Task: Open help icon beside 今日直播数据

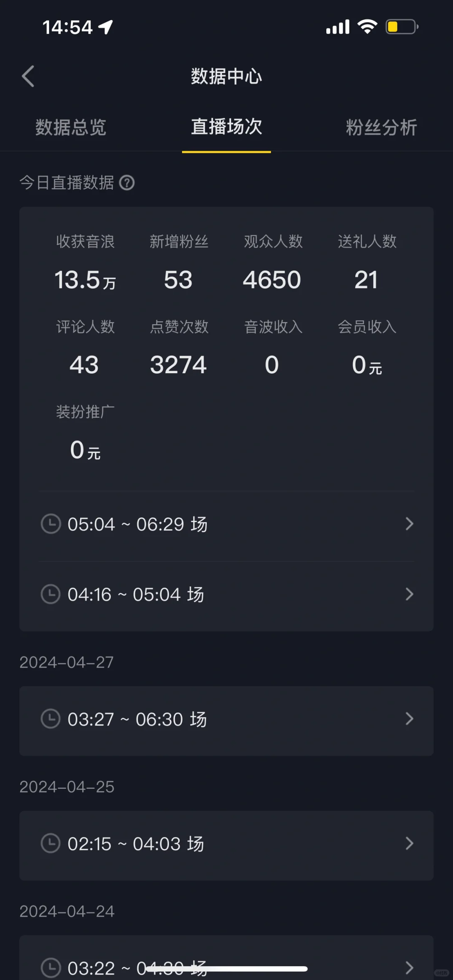Action: [x=127, y=183]
